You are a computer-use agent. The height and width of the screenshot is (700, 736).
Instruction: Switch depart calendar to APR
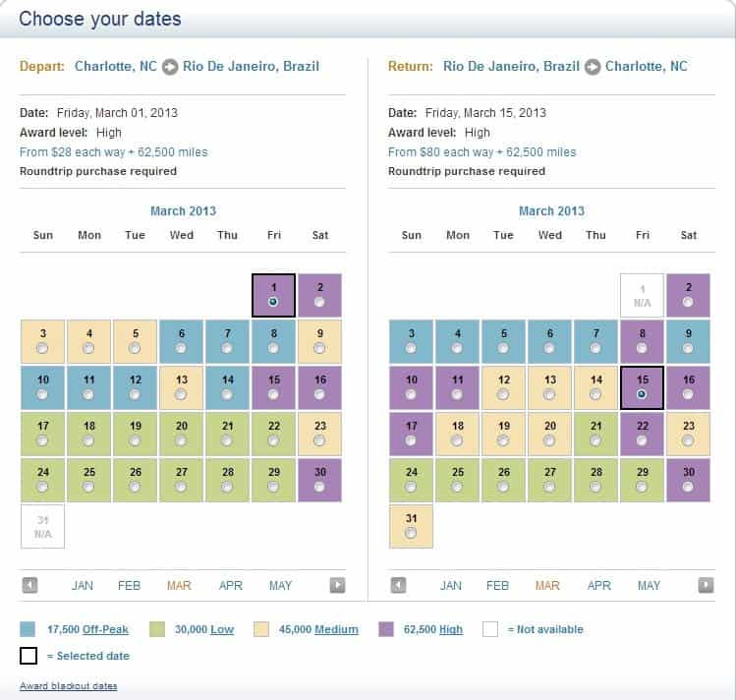point(231,585)
